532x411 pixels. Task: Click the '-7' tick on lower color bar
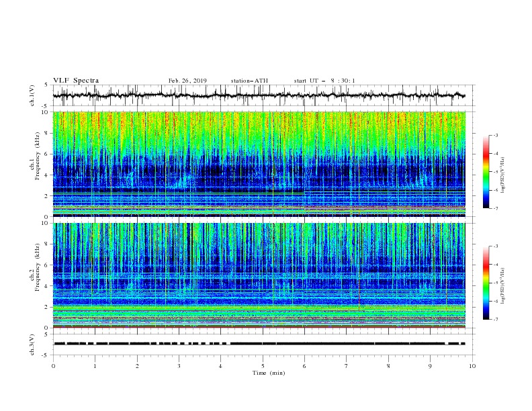pyautogui.click(x=496, y=319)
